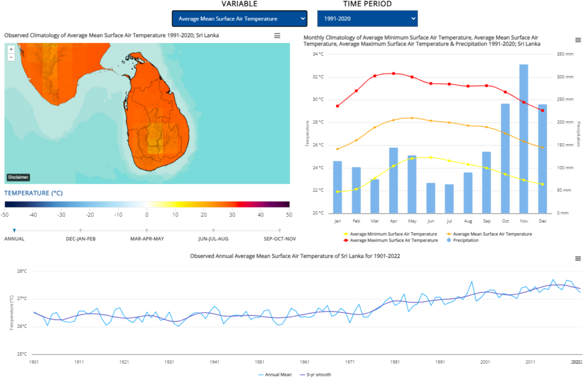Click the map zoom out minus button

[11, 57]
